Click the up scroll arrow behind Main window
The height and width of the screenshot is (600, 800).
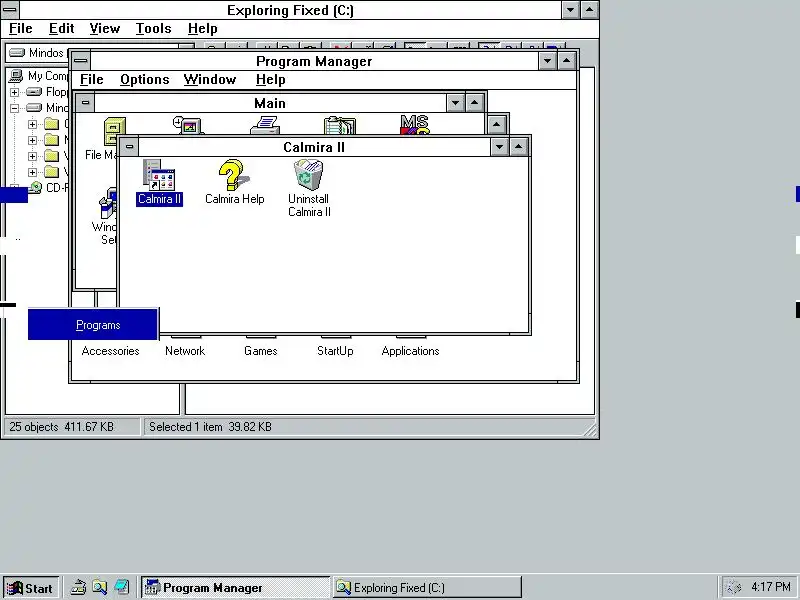[x=496, y=124]
